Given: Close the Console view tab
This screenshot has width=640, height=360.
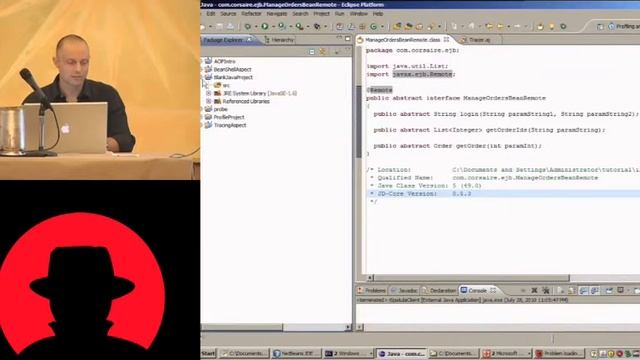Looking at the screenshot, I should pos(493,290).
